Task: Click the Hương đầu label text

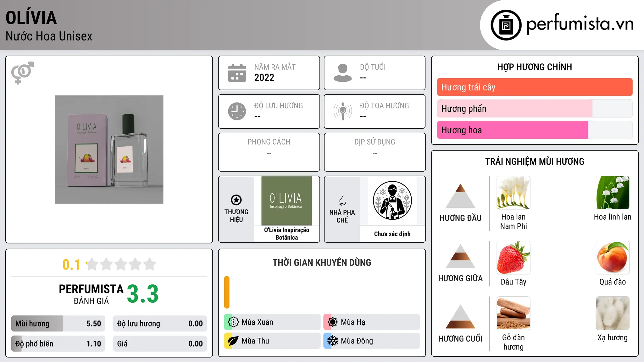Action: click(461, 218)
